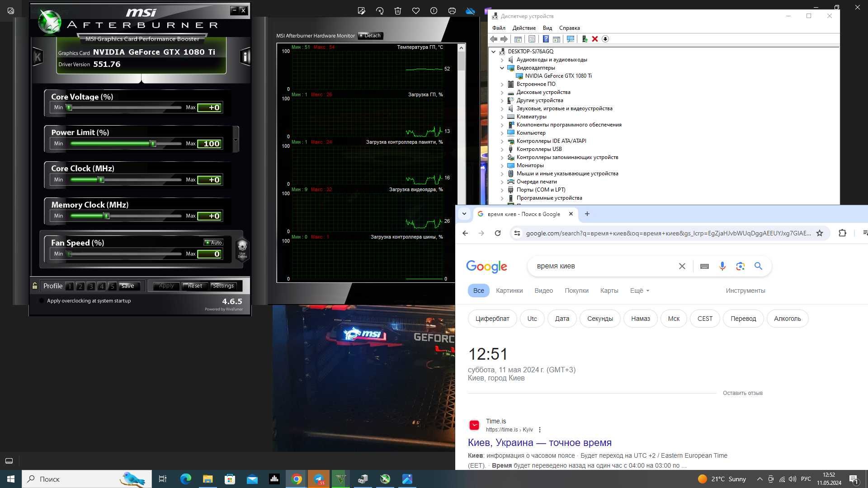Open the image edit tool in the photo viewer
Image resolution: width=868 pixels, height=488 pixels.
coord(361,11)
